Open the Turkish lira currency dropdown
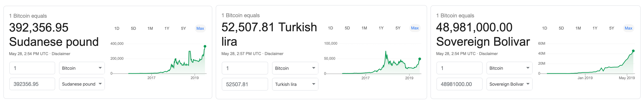 coord(295,84)
